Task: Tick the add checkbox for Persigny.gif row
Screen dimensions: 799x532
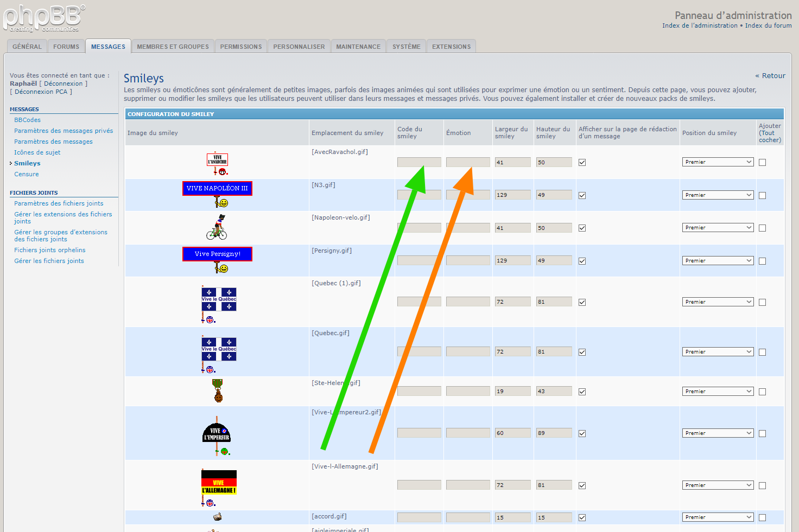Action: tap(762, 261)
